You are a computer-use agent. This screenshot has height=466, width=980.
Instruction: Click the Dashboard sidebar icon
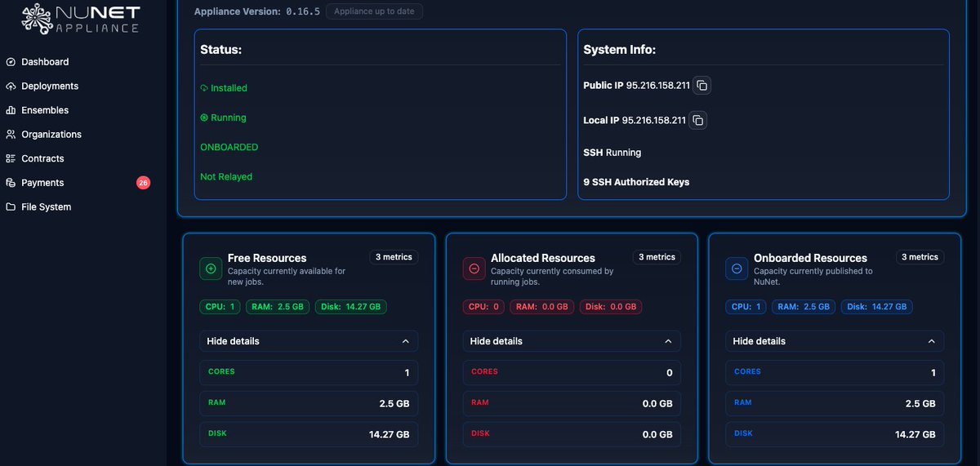click(11, 62)
